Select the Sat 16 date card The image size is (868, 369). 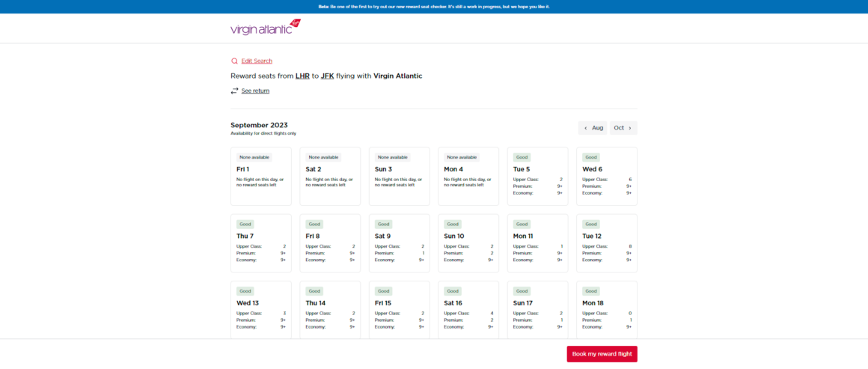pyautogui.click(x=468, y=311)
